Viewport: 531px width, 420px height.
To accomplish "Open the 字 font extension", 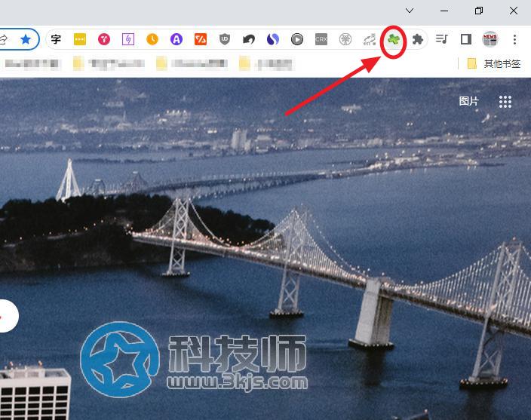I will [56, 39].
